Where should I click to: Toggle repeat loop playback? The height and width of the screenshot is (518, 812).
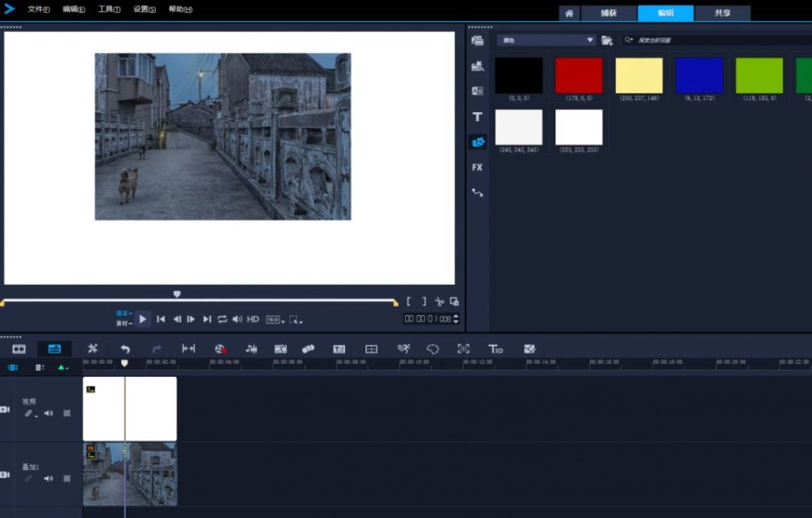click(222, 319)
